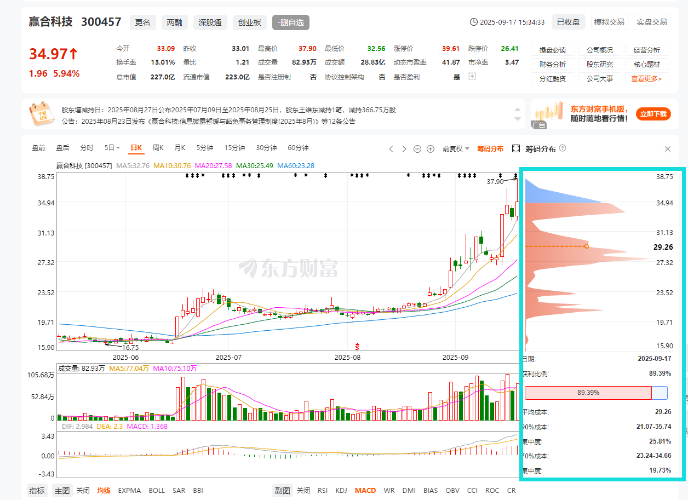The width and height of the screenshot is (688, 500).
Task: Click the next-period right arrow icon
Action: tap(404, 149)
